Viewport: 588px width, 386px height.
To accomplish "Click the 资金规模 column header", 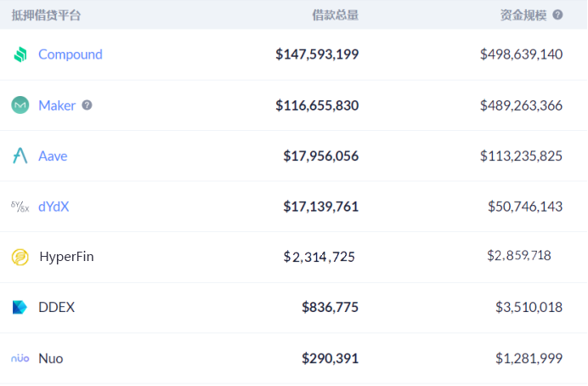I will point(523,15).
